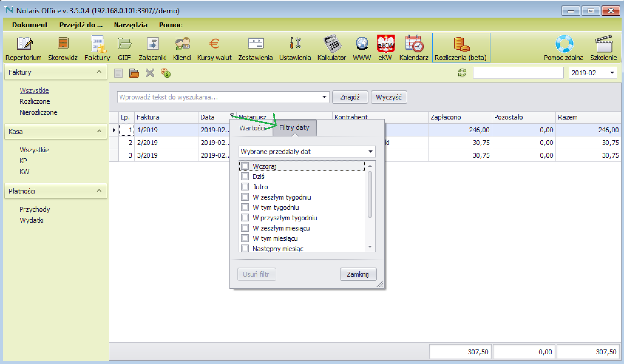Check W przyszłym tygodniu filter
Viewport: 624px width, 364px height.
(x=245, y=218)
